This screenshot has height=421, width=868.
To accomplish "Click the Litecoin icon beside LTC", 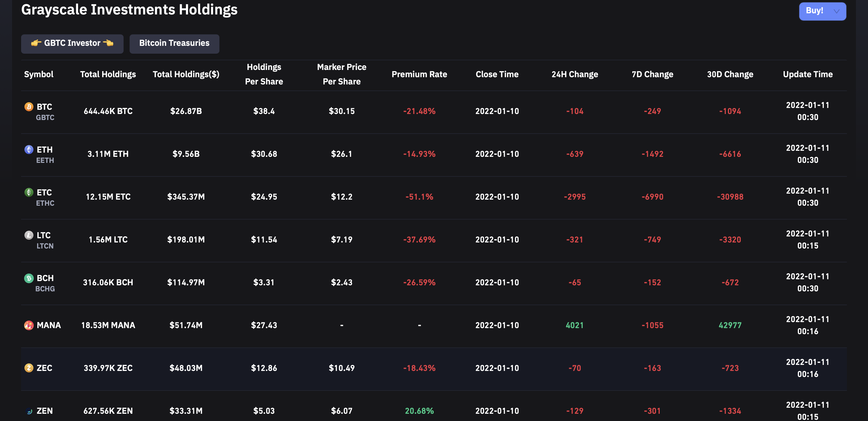I will tap(29, 235).
